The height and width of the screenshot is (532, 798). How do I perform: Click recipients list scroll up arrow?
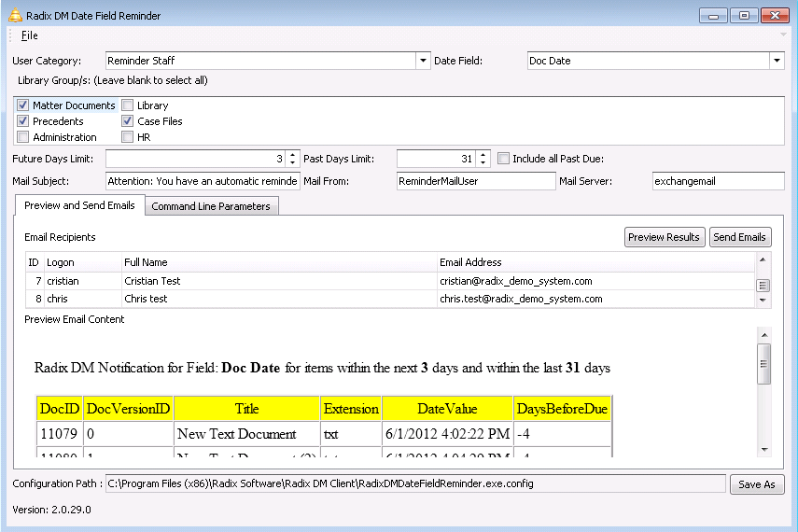pos(763,259)
